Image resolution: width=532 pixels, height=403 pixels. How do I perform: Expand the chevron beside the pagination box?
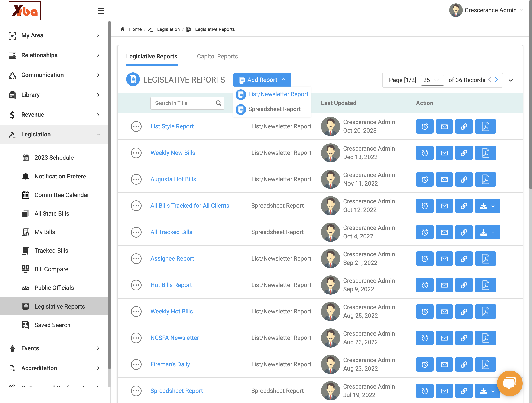(x=511, y=80)
